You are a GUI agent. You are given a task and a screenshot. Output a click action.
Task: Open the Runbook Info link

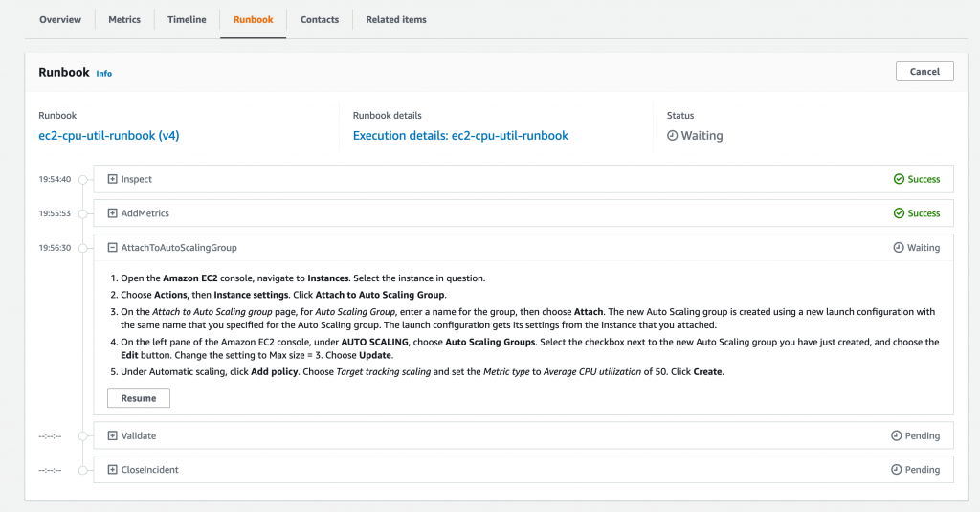coord(103,73)
